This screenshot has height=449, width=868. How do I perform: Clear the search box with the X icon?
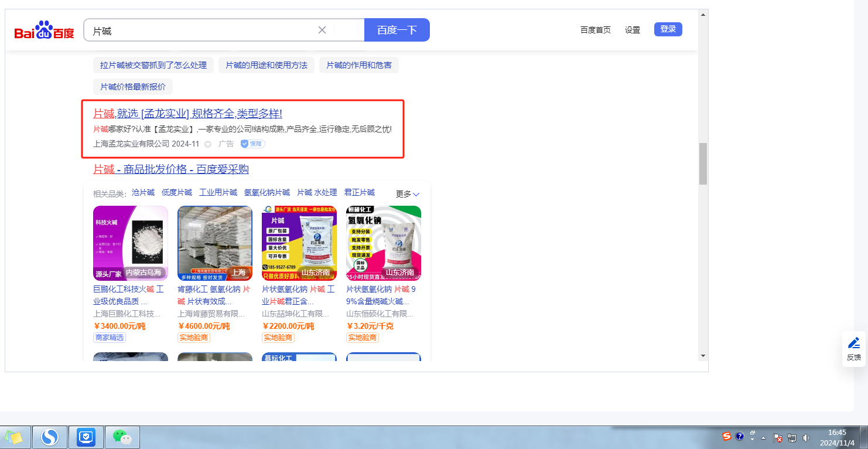322,30
